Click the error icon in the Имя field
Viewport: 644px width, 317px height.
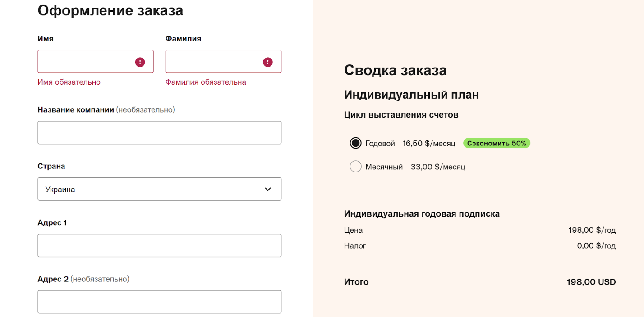click(140, 62)
